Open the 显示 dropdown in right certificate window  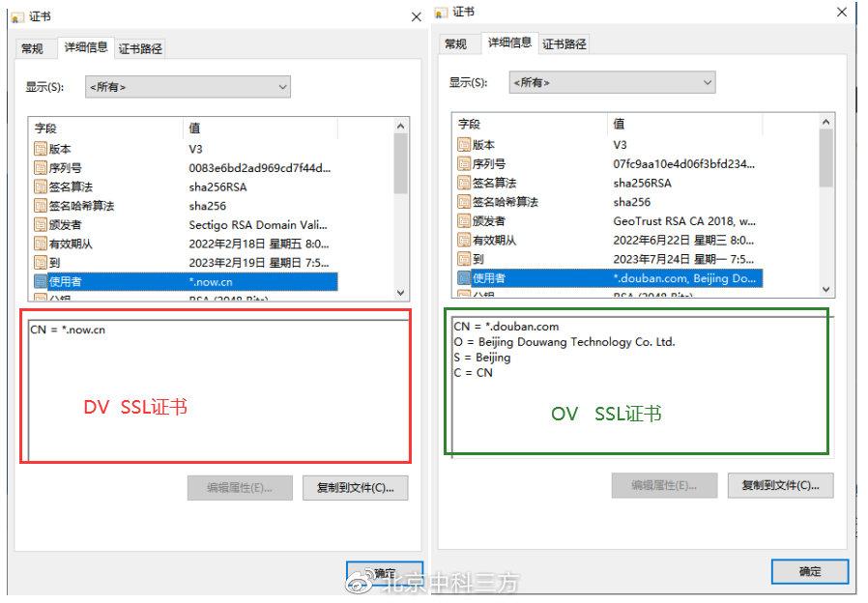coord(612,82)
